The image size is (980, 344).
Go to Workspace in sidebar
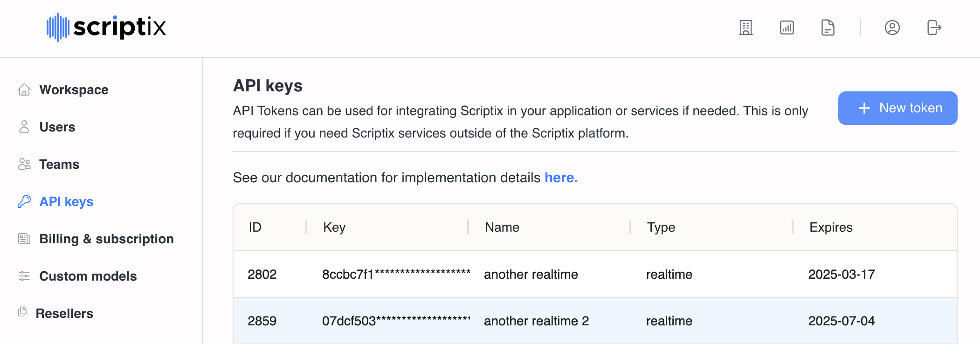tap(74, 89)
